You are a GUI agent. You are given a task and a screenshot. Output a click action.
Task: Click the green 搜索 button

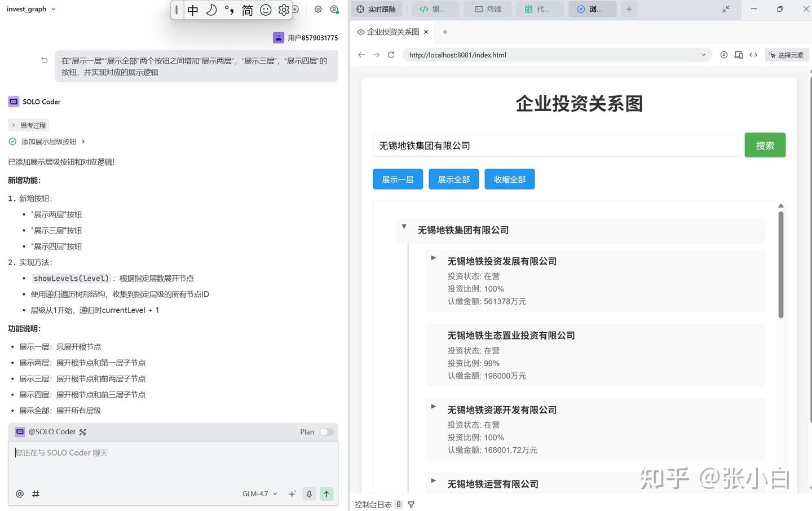(x=765, y=146)
